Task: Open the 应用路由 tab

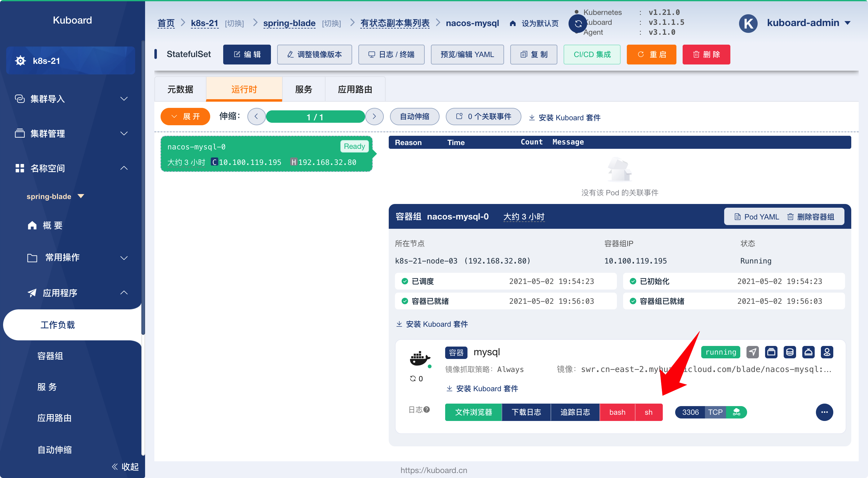Action: [x=355, y=89]
